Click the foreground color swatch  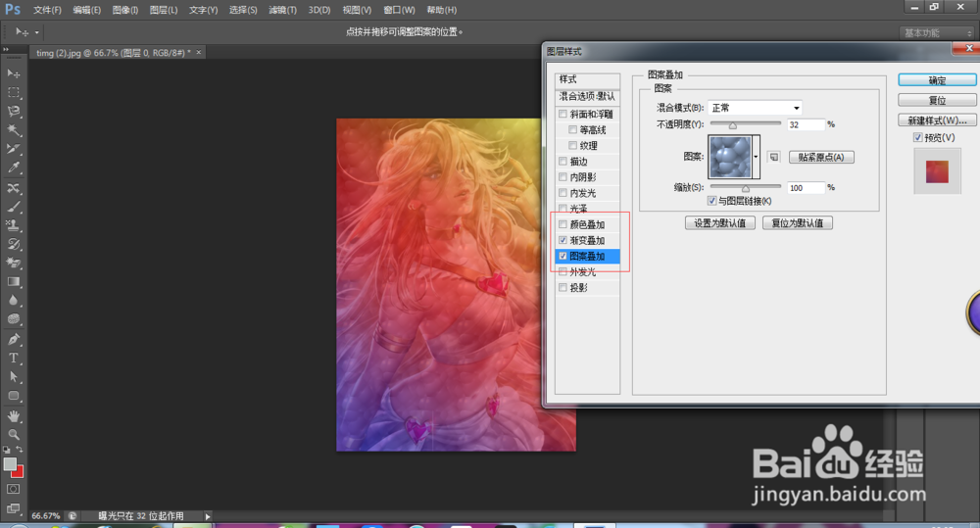pyautogui.click(x=10, y=464)
